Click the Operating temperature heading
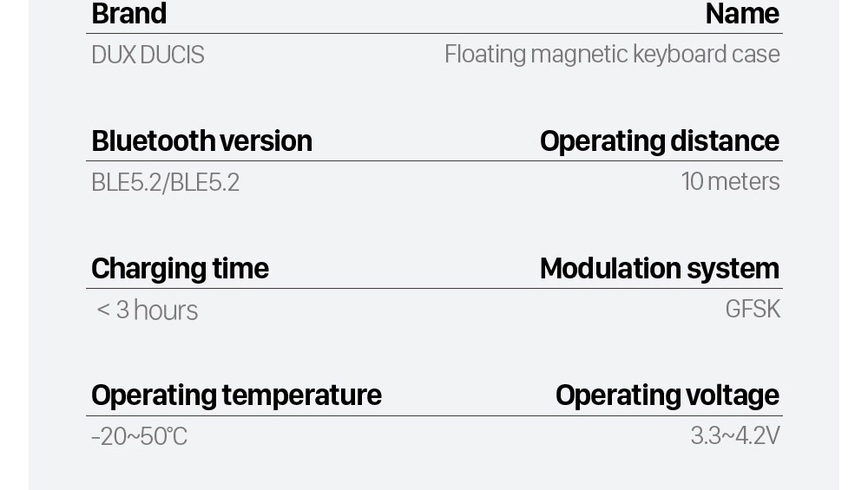868x490 pixels. point(236,395)
